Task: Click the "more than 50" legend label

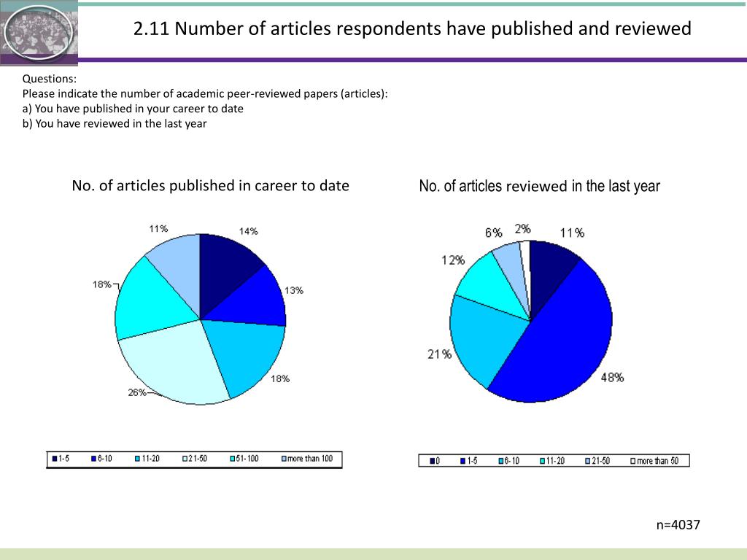Action: [658, 461]
